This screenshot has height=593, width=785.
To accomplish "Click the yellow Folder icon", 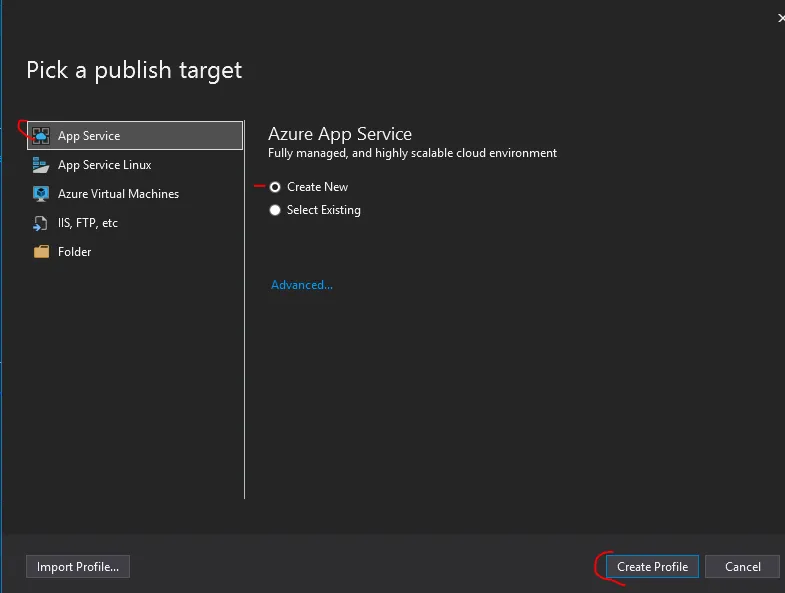I will pos(41,252).
